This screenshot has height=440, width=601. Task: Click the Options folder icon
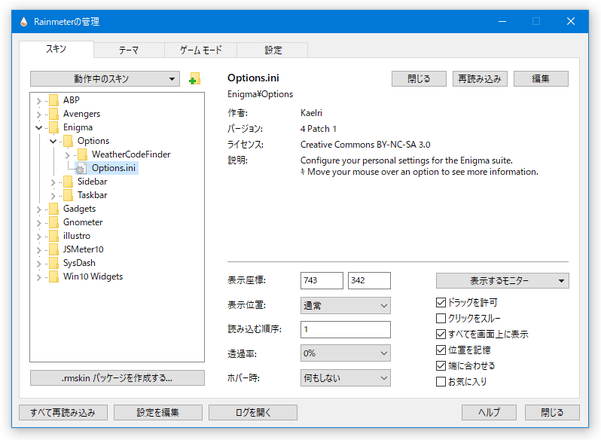tap(68, 141)
